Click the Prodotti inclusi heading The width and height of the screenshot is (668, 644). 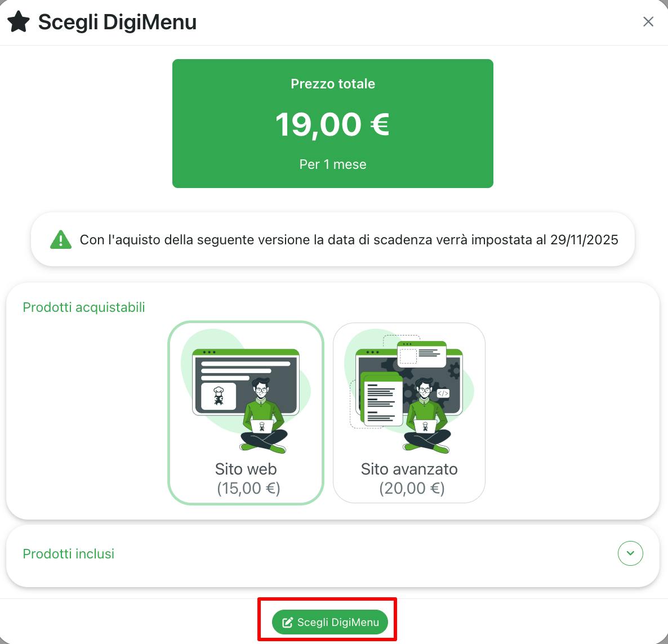pos(69,554)
